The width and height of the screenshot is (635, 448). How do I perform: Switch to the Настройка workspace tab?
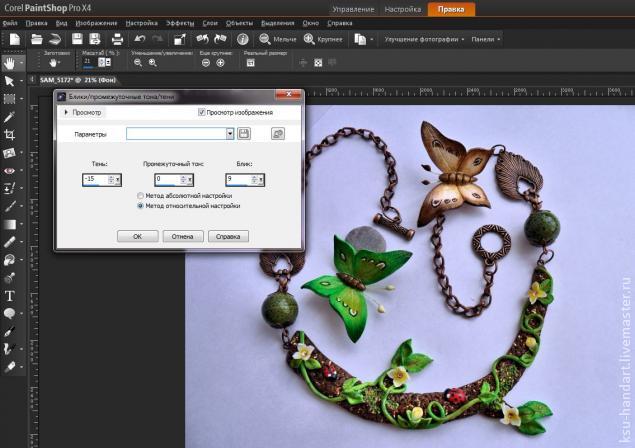pyautogui.click(x=403, y=9)
